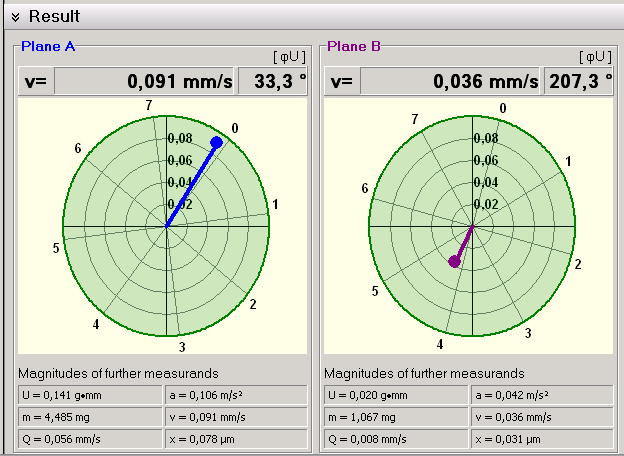Viewport: 624px width, 456px height.
Task: Collapse the Result section chevron
Action: click(15, 17)
